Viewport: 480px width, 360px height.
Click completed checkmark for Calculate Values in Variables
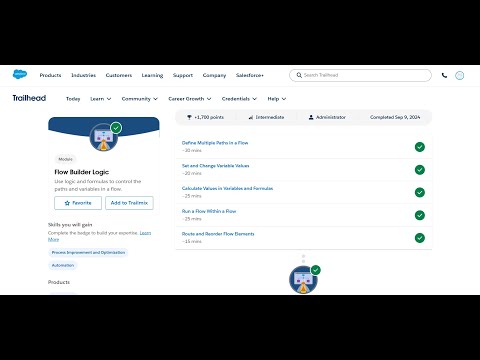pos(420,192)
